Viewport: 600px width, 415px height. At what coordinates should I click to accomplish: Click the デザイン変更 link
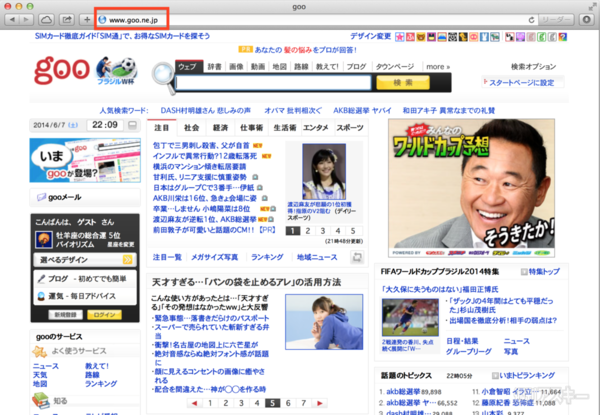370,36
